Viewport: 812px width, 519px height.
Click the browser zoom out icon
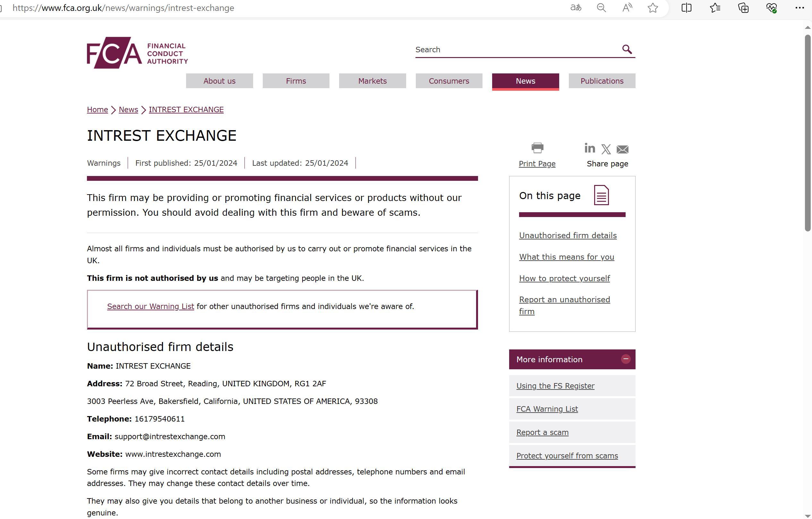point(601,8)
